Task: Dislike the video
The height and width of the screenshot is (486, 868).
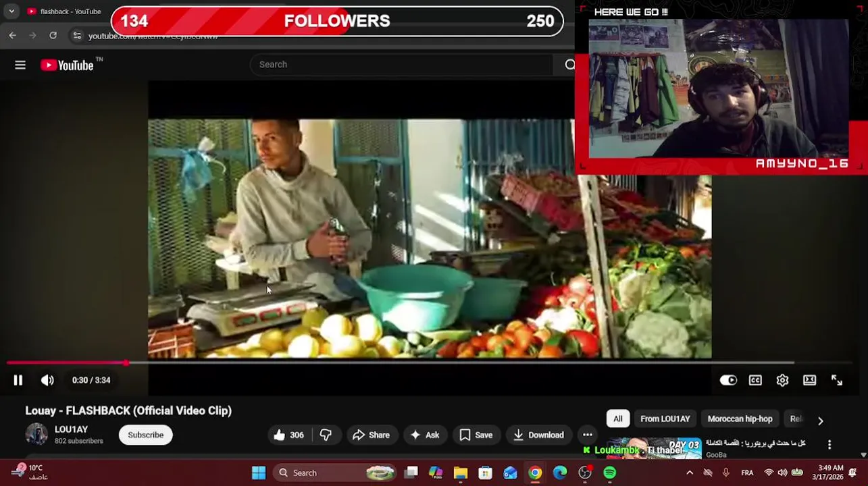Action: pyautogui.click(x=326, y=435)
